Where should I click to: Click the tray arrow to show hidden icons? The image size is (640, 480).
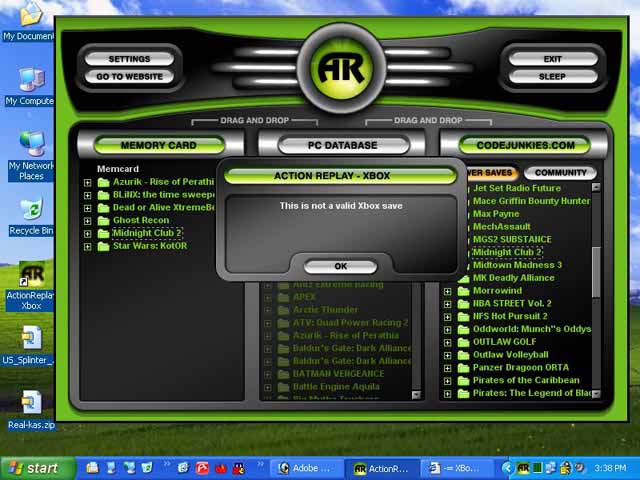coord(507,468)
